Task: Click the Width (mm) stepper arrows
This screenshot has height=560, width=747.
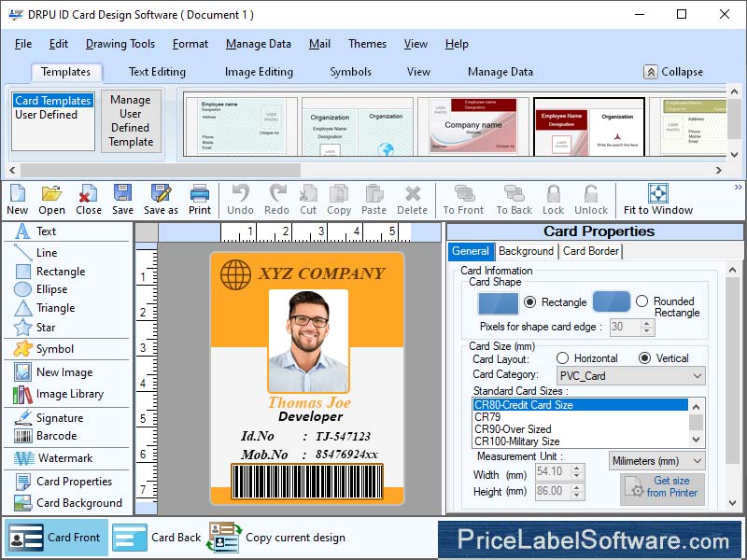Action: pos(576,472)
